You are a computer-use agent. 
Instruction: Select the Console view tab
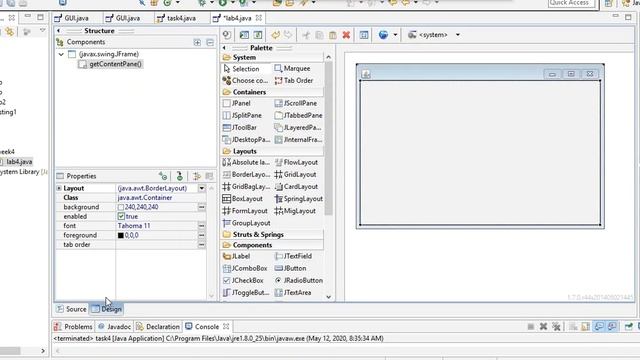(202, 327)
